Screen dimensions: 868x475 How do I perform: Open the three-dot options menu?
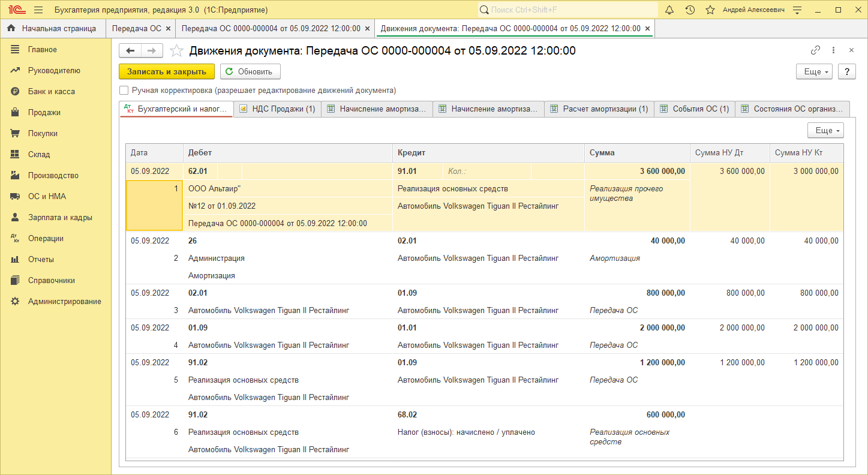[833, 50]
